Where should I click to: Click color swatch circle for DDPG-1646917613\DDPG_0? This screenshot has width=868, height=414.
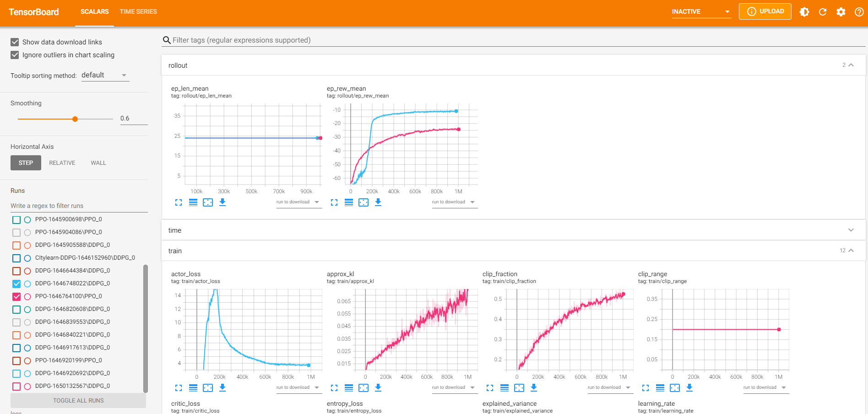click(27, 348)
